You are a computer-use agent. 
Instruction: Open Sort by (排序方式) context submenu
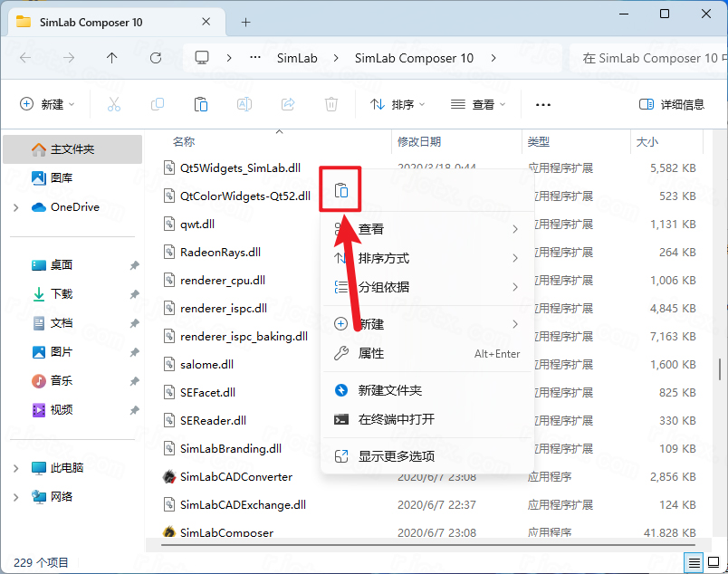click(426, 258)
